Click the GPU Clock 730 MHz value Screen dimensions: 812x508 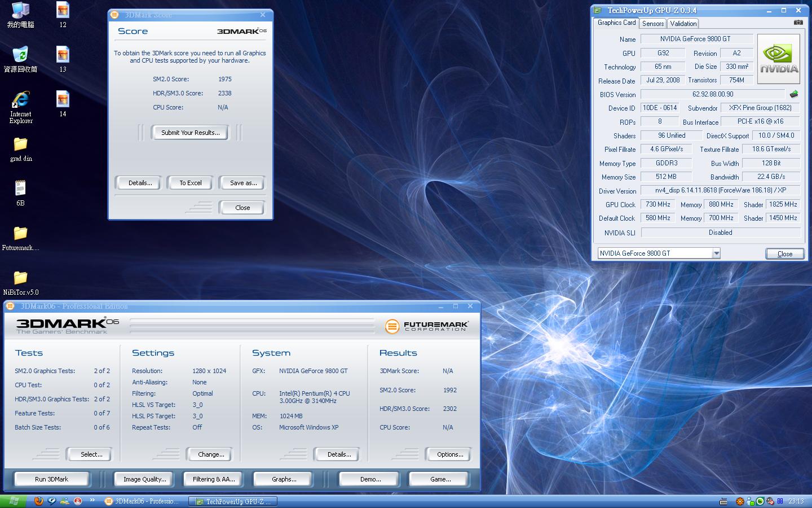[x=657, y=204]
